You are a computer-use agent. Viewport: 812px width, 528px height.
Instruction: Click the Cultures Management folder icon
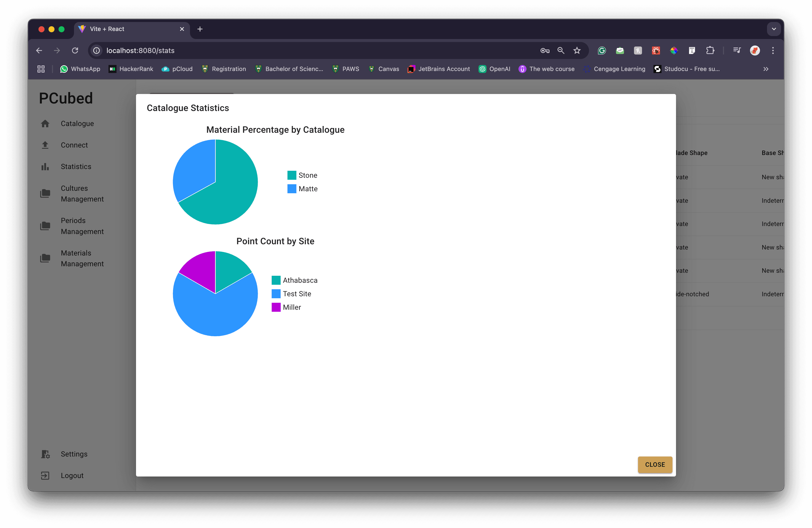pos(45,193)
